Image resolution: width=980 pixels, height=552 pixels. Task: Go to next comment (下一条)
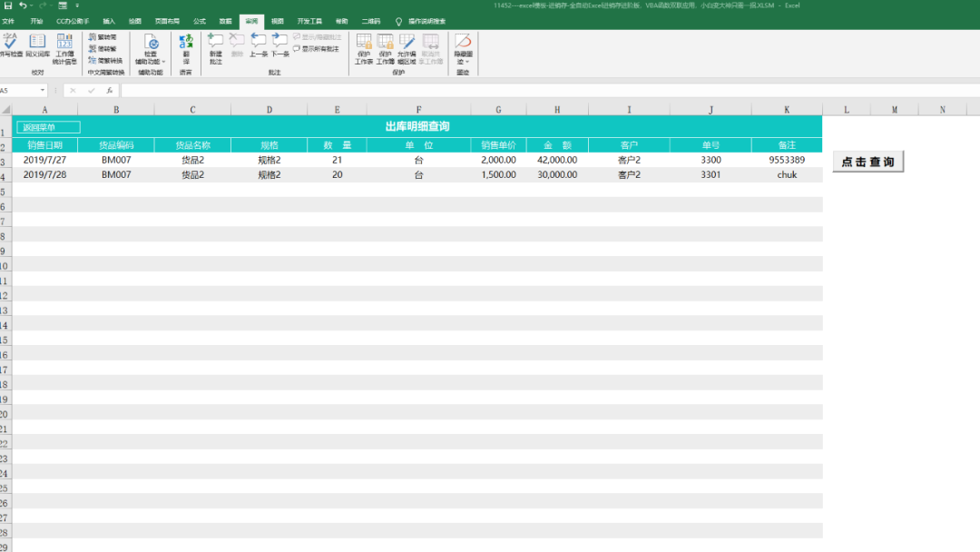tap(280, 45)
